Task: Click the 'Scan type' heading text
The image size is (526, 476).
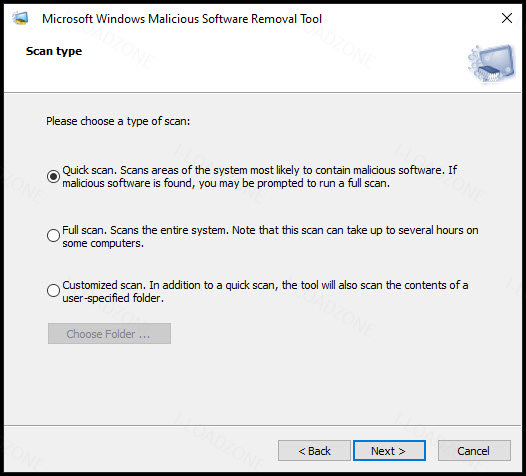Action: tap(54, 51)
